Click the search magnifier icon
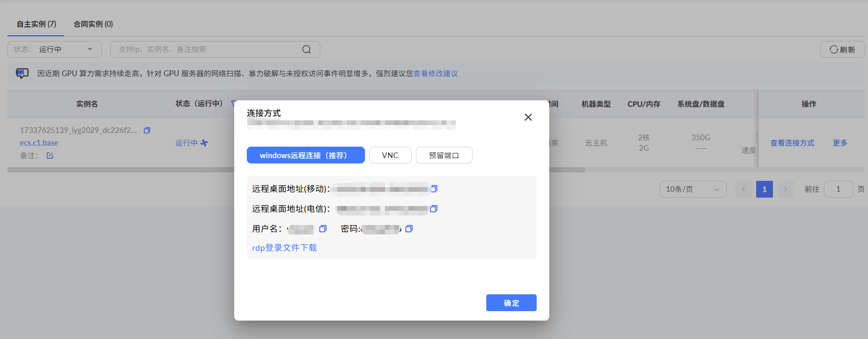Image resolution: width=868 pixels, height=339 pixels. pos(307,49)
